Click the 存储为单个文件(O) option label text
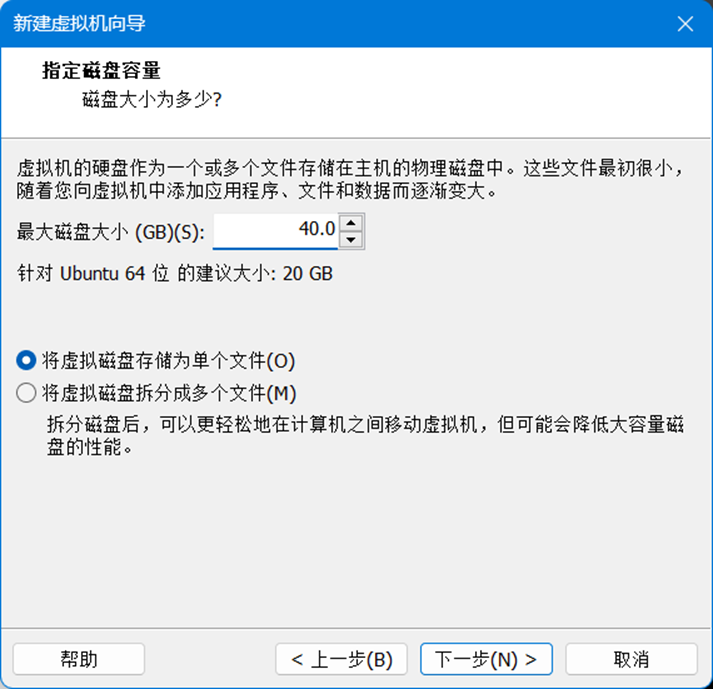 168,361
